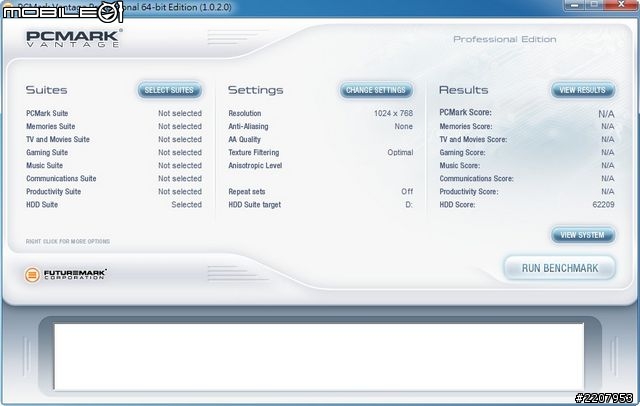Click the Gaming Score label
The width and height of the screenshot is (640, 406).
pos(462,153)
